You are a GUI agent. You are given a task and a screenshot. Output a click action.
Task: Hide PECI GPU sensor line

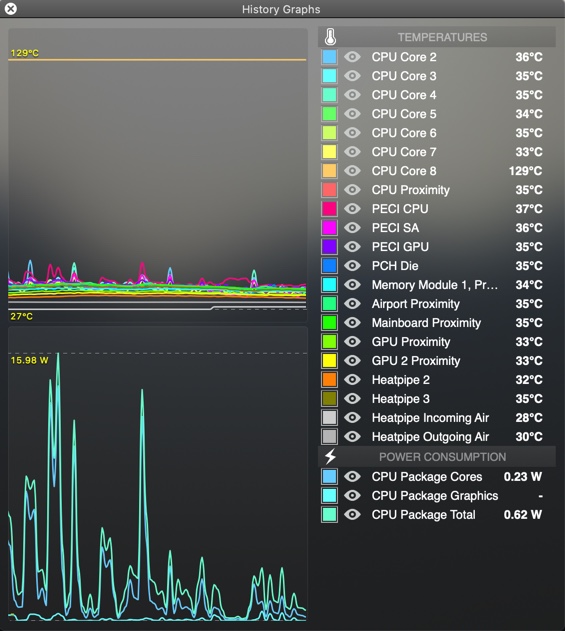352,247
